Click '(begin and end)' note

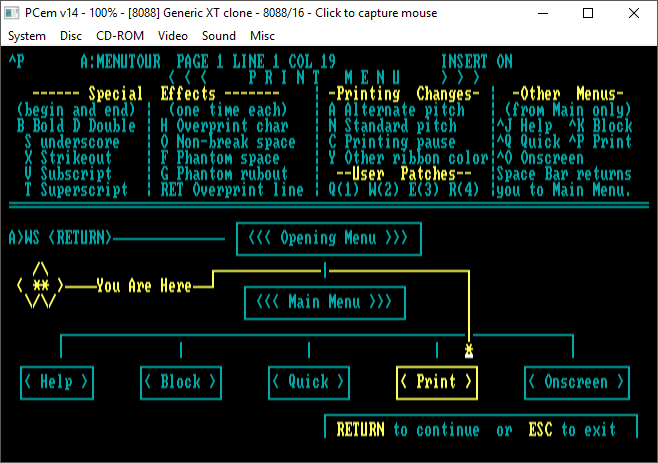point(76,110)
